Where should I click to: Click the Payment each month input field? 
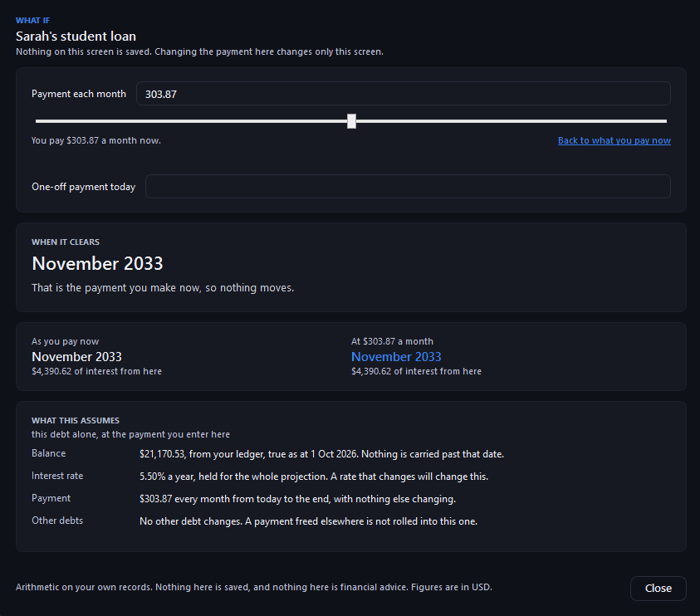click(403, 93)
